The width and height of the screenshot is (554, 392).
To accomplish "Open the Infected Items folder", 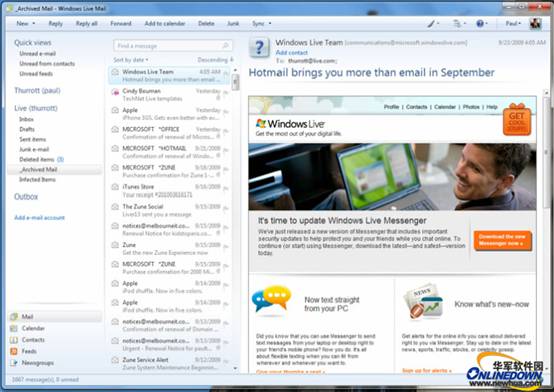I will 37,180.
